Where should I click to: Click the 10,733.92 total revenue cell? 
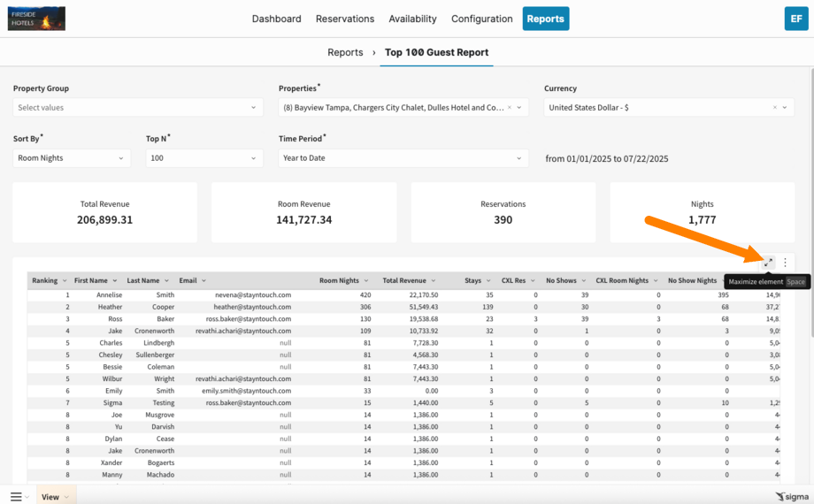tap(424, 331)
